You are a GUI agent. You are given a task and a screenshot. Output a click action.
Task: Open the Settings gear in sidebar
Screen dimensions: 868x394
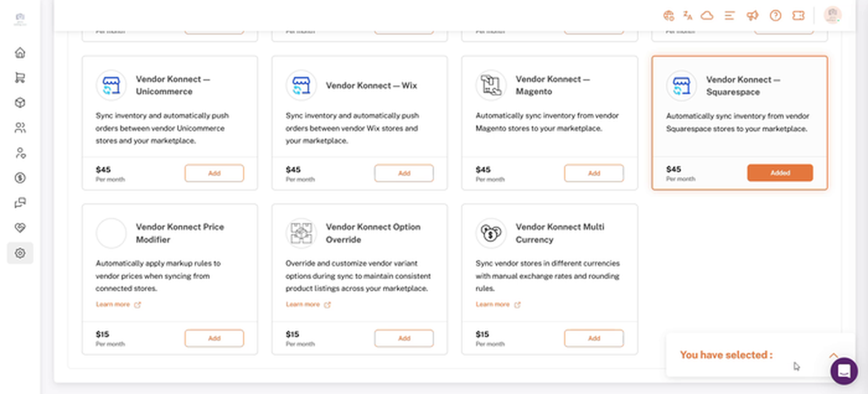click(20, 253)
